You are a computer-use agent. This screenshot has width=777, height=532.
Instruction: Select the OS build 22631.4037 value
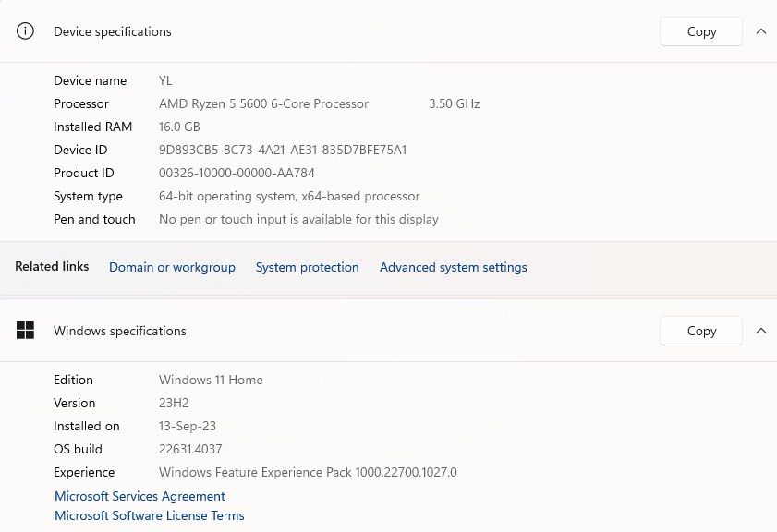point(192,449)
